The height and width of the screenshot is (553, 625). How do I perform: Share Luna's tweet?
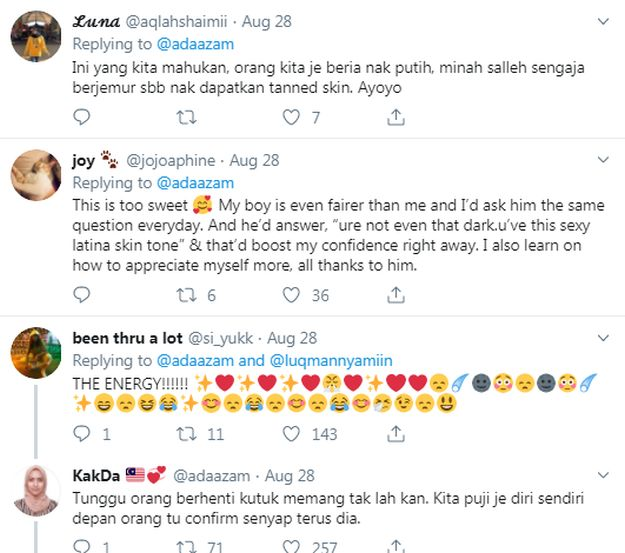point(396,118)
